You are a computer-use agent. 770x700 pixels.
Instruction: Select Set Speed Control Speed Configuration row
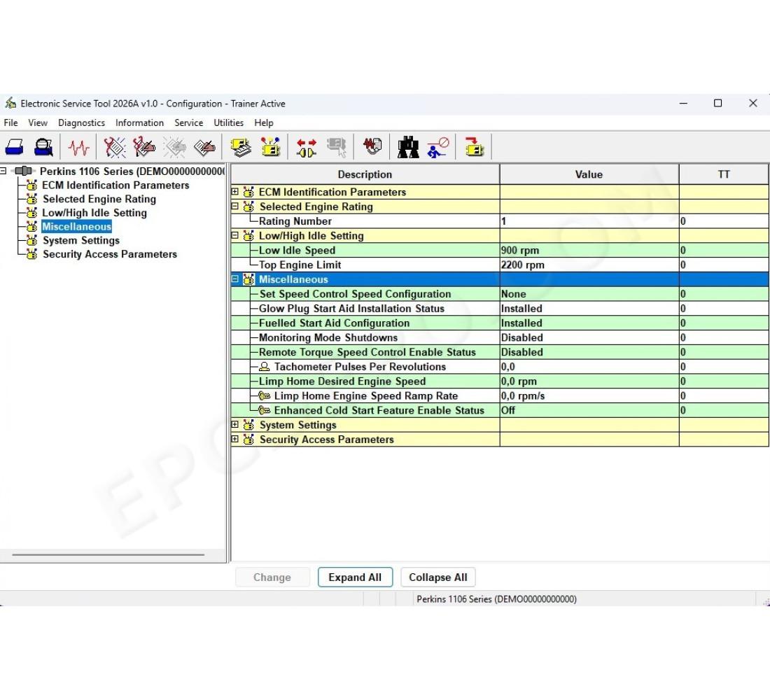500,294
